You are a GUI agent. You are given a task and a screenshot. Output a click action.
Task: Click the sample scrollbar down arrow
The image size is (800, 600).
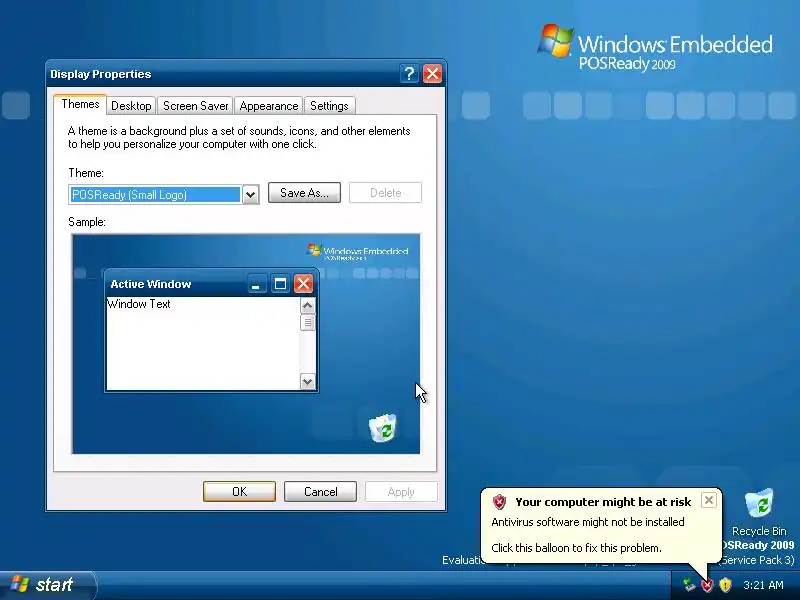[307, 382]
